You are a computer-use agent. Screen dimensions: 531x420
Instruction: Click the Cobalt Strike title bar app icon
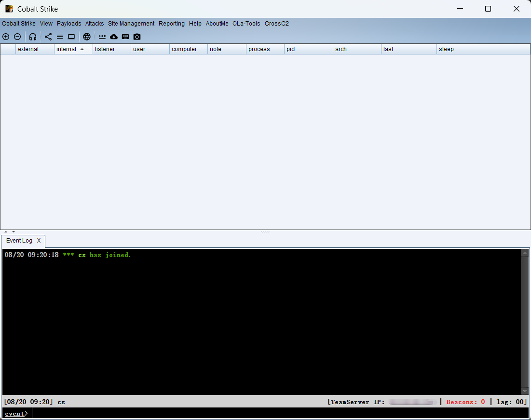(9, 9)
